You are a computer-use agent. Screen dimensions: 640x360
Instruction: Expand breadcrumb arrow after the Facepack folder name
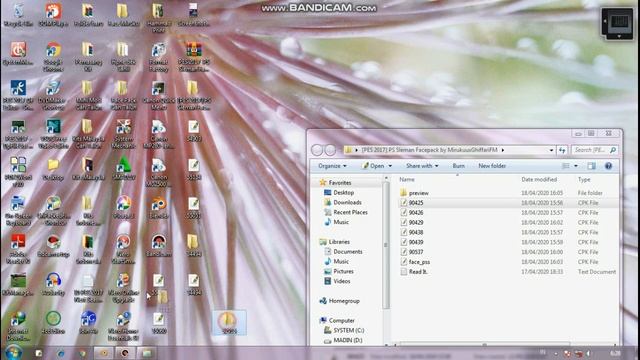(503, 150)
